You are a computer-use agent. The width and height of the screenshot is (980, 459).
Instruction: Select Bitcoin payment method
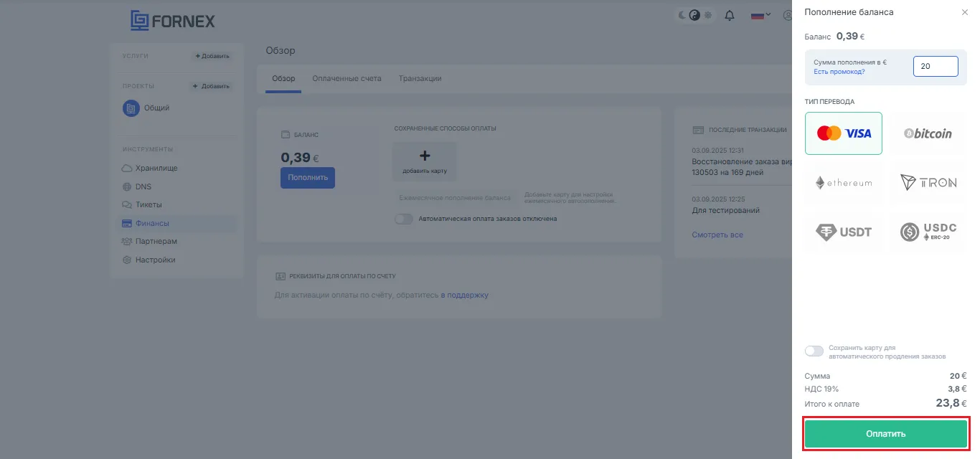tap(928, 133)
